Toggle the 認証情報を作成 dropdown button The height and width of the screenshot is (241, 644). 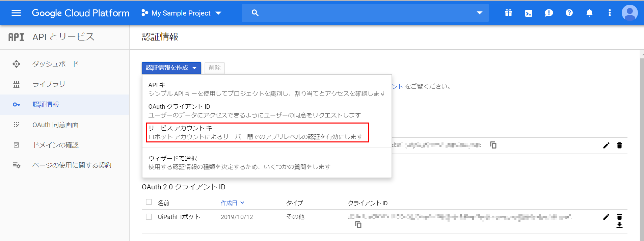point(171,68)
